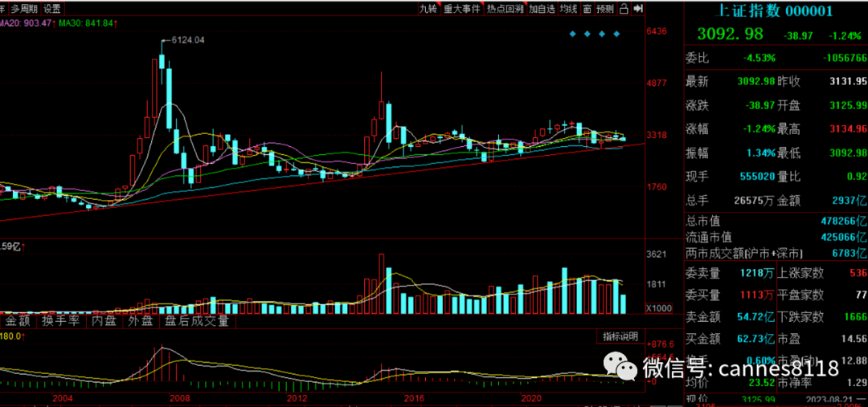Toggle the 均线 moving averages
Image resolution: width=868 pixels, height=407 pixels.
point(568,8)
